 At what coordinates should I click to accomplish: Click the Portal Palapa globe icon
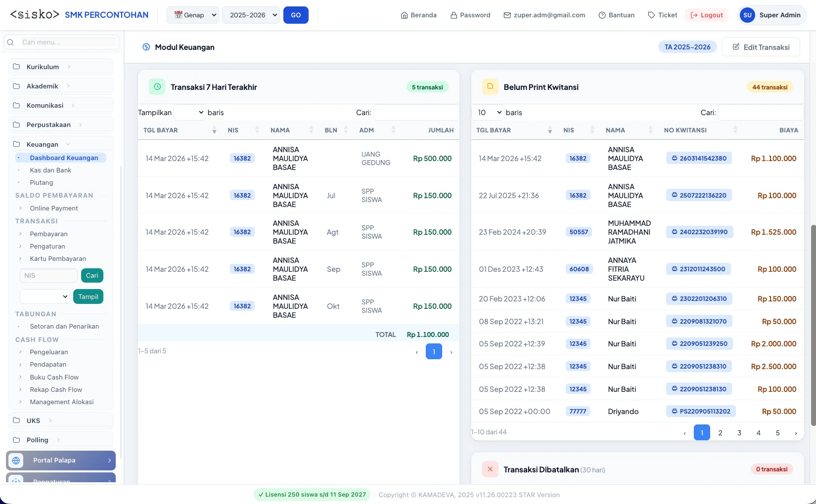click(16, 461)
